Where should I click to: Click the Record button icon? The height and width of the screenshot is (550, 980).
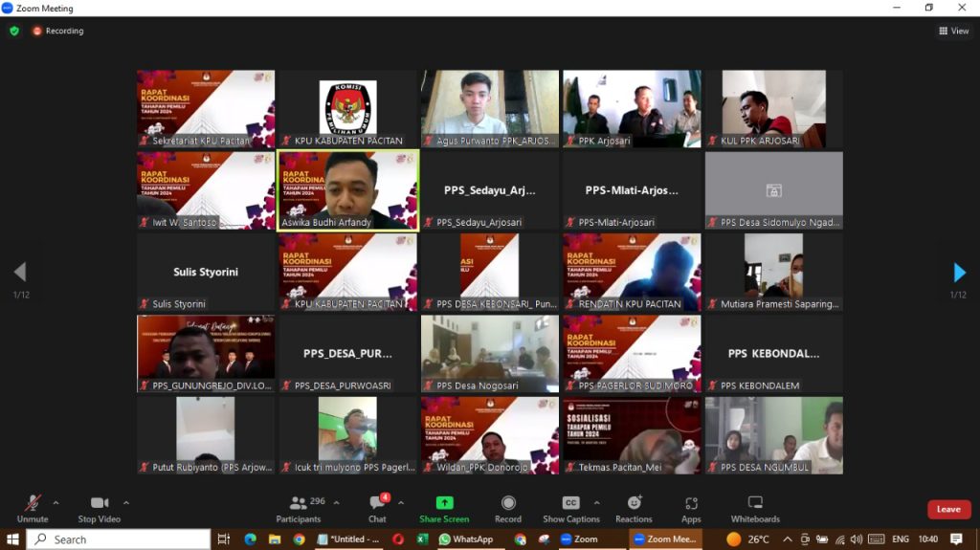coord(508,503)
